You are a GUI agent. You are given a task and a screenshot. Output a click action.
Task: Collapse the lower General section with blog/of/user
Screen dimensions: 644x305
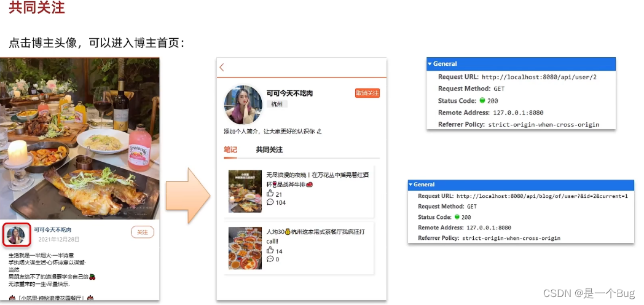[x=410, y=184]
